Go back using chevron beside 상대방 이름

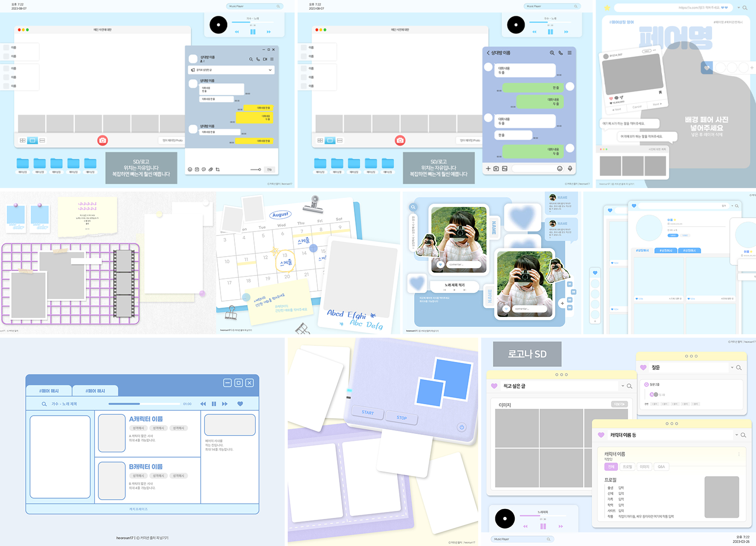488,53
